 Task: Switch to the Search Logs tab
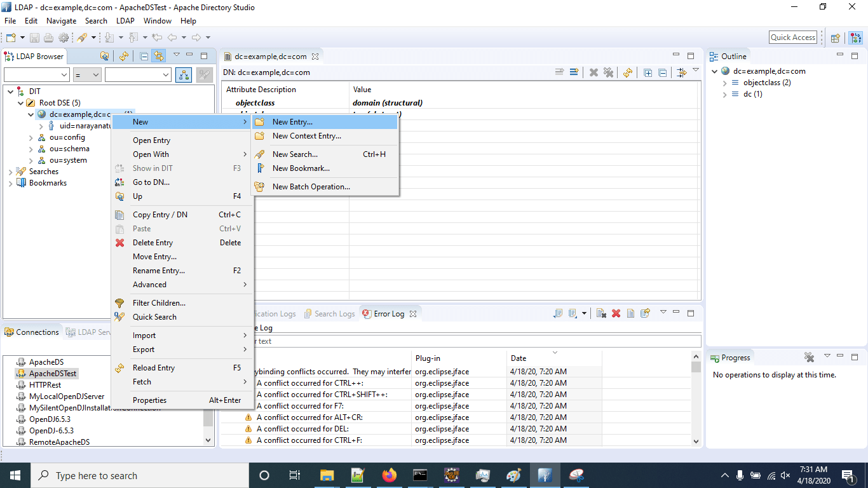click(329, 314)
